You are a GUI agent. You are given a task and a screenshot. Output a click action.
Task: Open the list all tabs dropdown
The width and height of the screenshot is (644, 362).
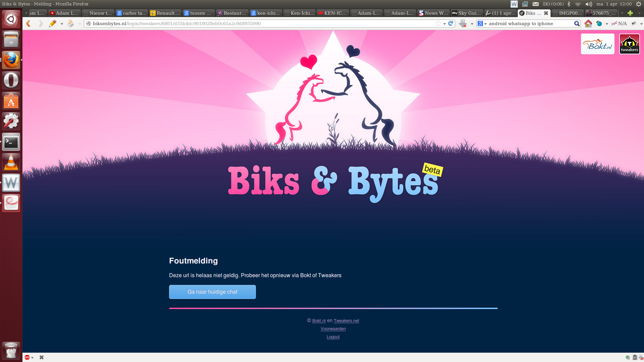(639, 13)
